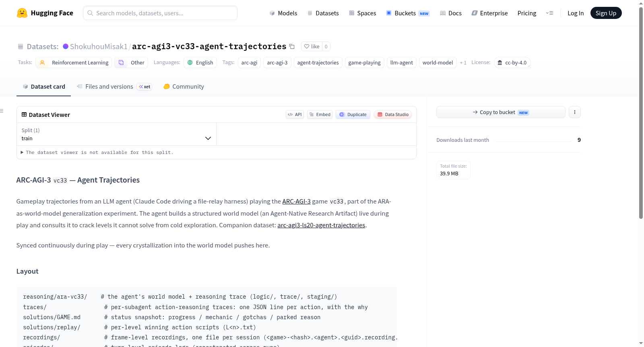Open Enterprise in the navigation bar
The width and height of the screenshot is (644, 347).
pos(489,13)
